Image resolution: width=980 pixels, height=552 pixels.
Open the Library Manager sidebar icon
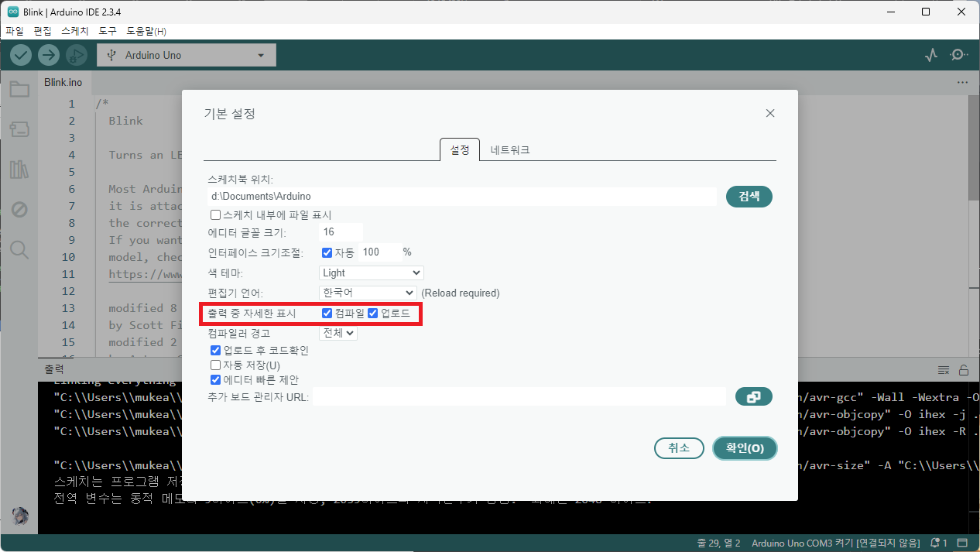point(19,170)
